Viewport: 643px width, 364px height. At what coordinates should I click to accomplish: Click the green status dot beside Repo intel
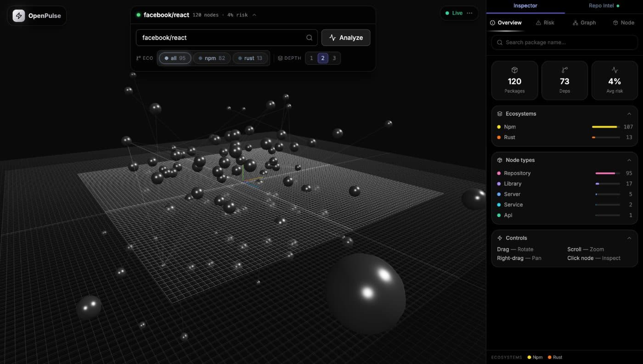[618, 6]
